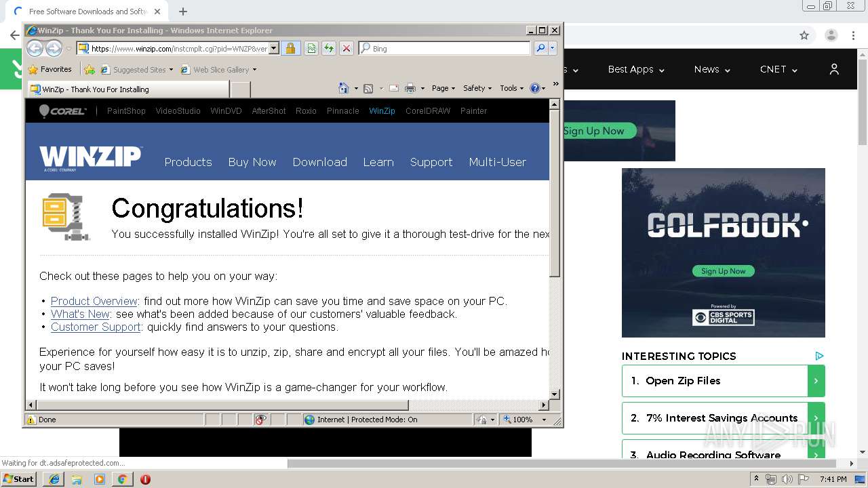Go forward in Internet Explorer
868x488 pixels.
click(54, 48)
